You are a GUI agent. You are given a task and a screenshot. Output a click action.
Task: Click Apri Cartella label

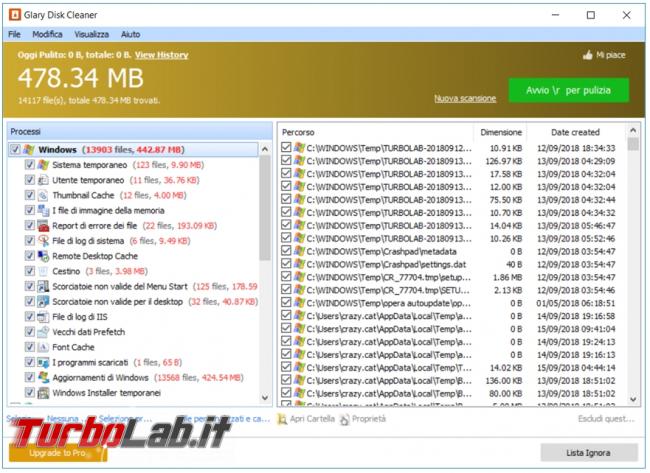(312, 419)
